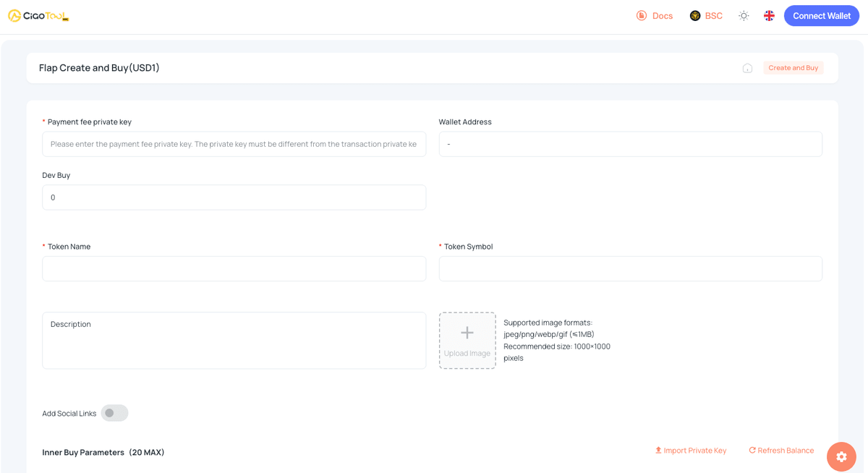Screen dimensions: 868x473
Task: Click the Refresh Balance link
Action: coord(780,451)
